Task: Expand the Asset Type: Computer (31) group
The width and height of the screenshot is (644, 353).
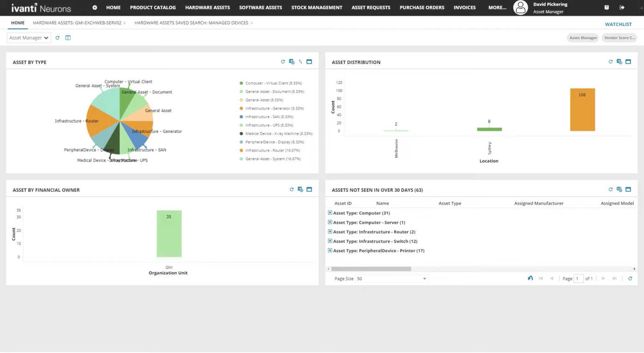Action: 329,213
